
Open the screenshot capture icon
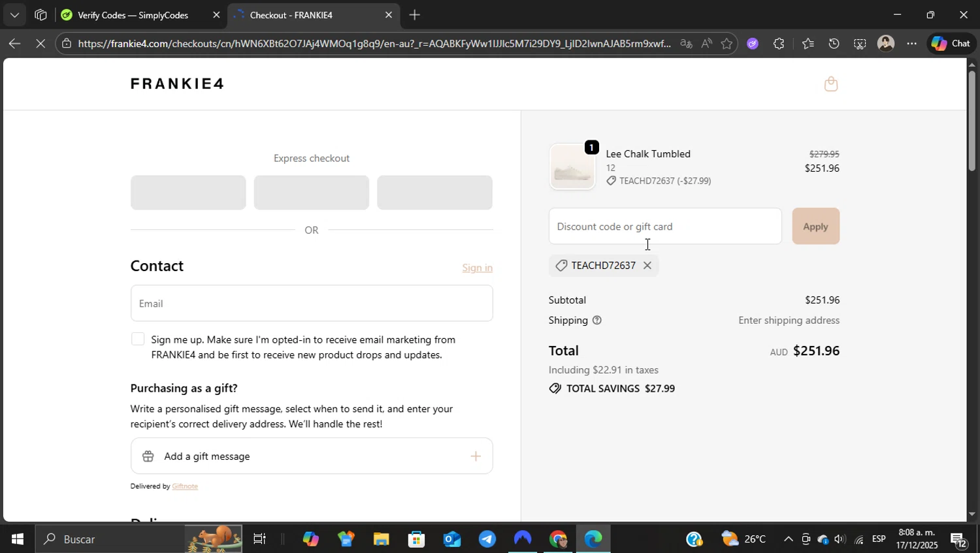tap(860, 44)
